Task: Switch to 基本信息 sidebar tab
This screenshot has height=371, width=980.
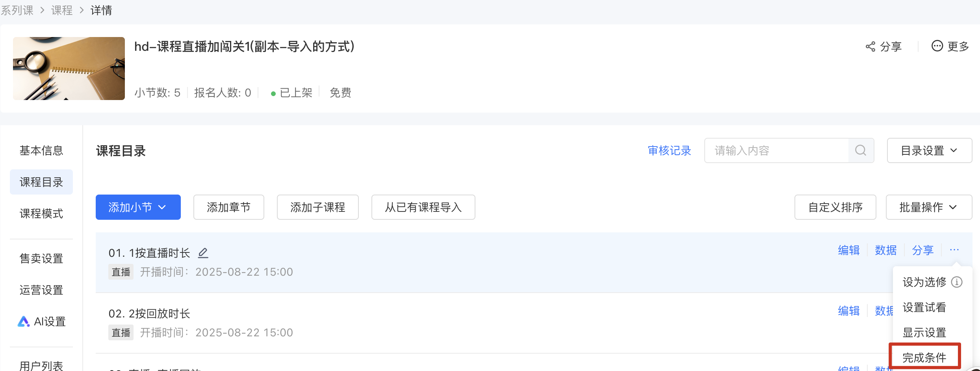Action: [x=41, y=150]
